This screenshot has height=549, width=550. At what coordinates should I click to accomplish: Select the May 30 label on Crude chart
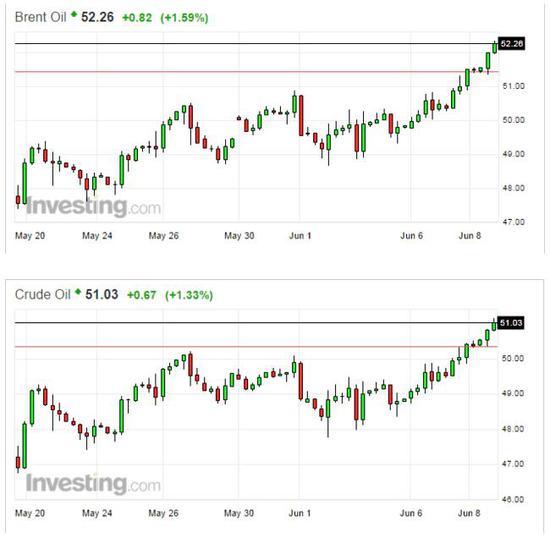coord(239,513)
